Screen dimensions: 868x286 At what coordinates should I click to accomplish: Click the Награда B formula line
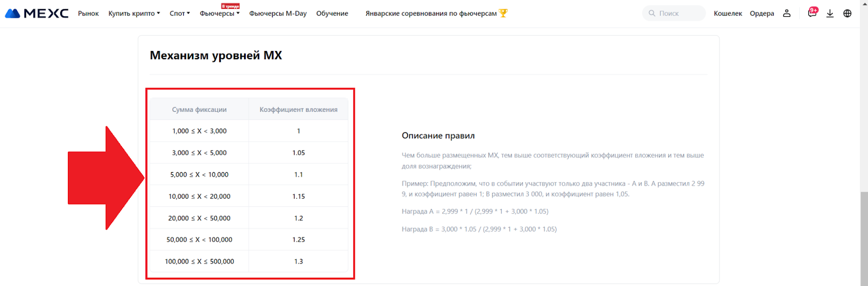pyautogui.click(x=479, y=229)
